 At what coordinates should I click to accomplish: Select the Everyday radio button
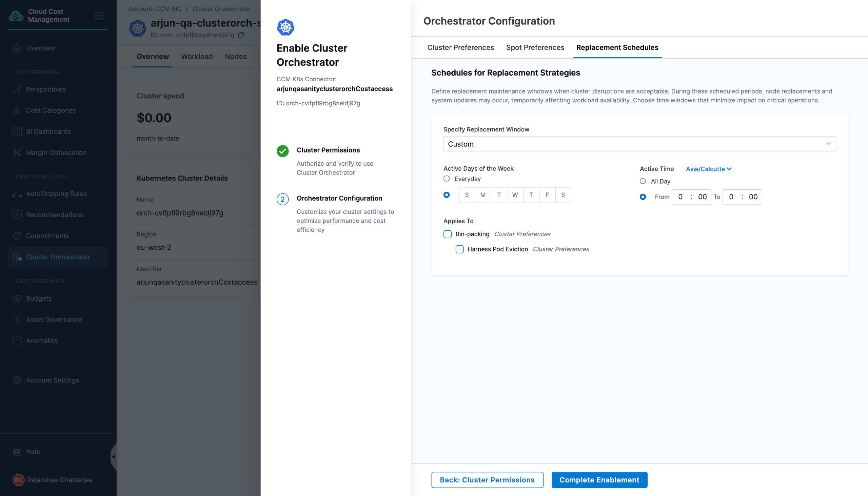446,179
